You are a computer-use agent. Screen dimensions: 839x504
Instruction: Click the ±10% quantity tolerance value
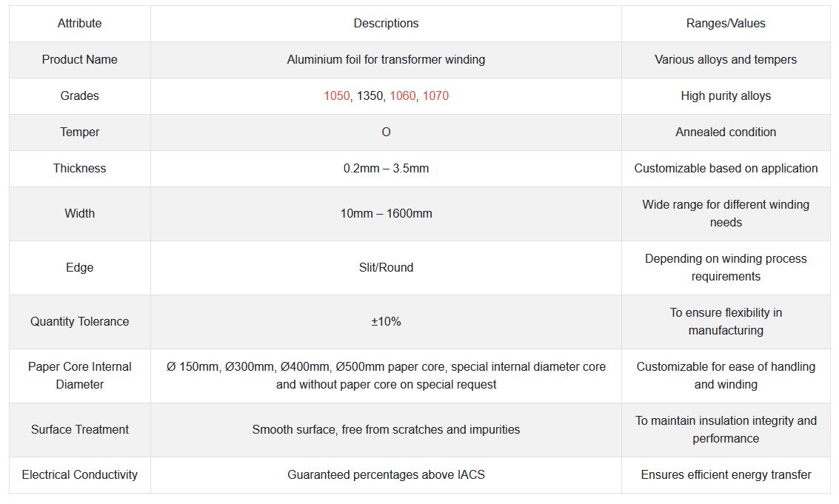(x=386, y=322)
